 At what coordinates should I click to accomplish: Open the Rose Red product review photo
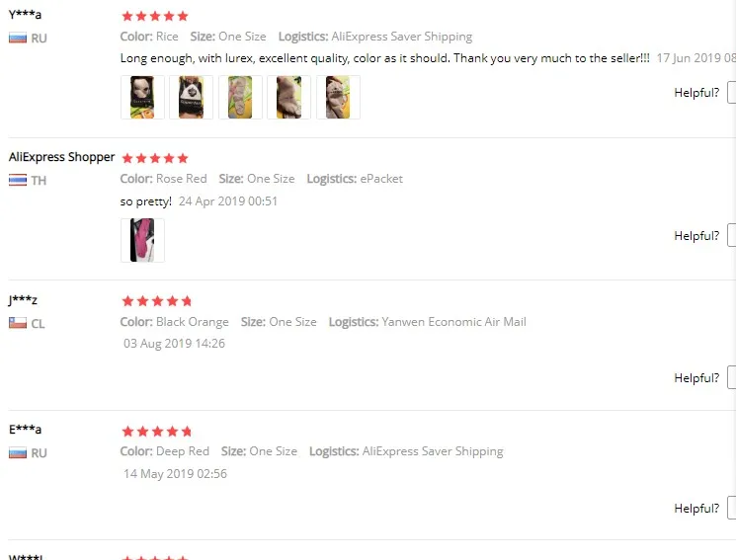coord(142,240)
